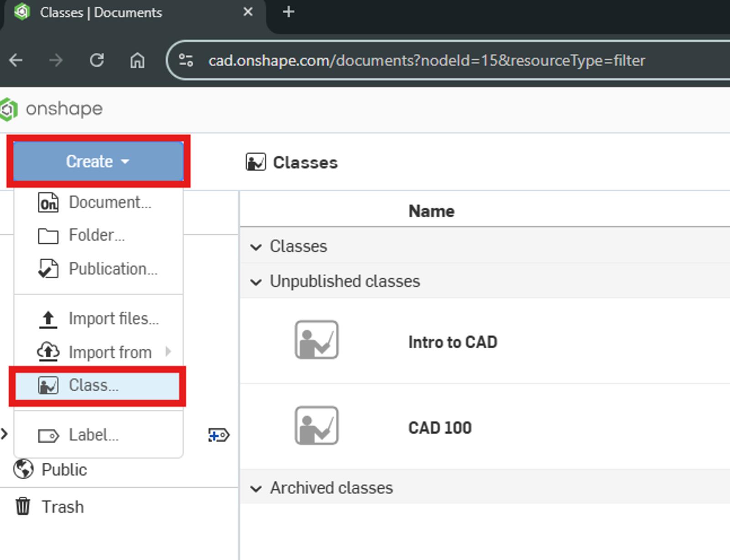Click the Create button

click(98, 161)
